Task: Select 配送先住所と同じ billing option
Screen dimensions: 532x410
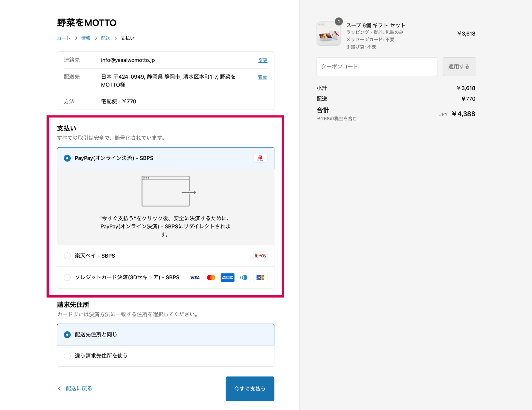Action: [67, 335]
